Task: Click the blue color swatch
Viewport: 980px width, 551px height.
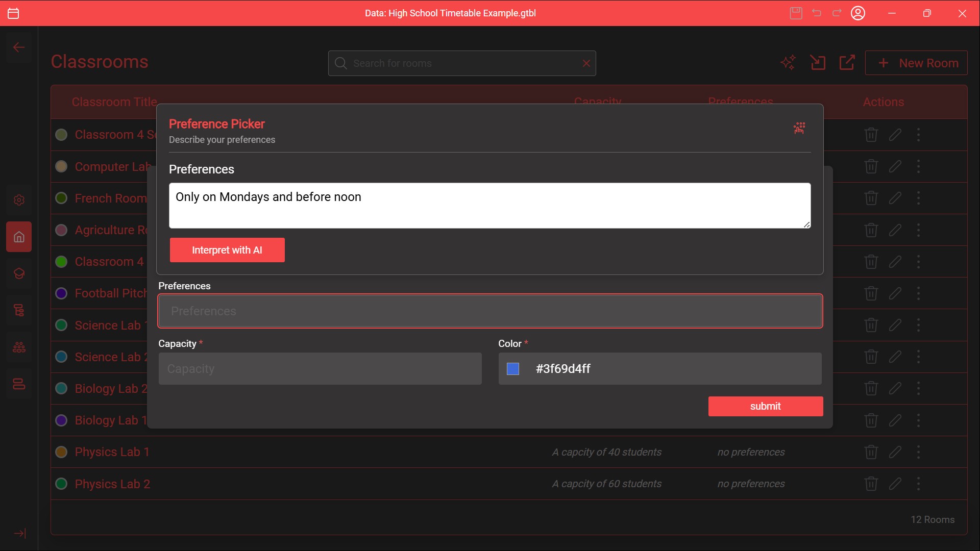Action: pos(513,369)
